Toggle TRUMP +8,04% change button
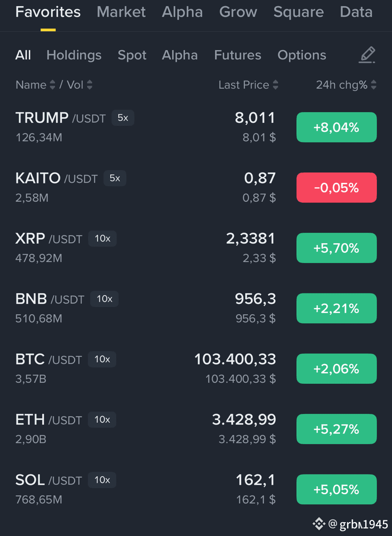This screenshot has width=392, height=536. pos(337,127)
